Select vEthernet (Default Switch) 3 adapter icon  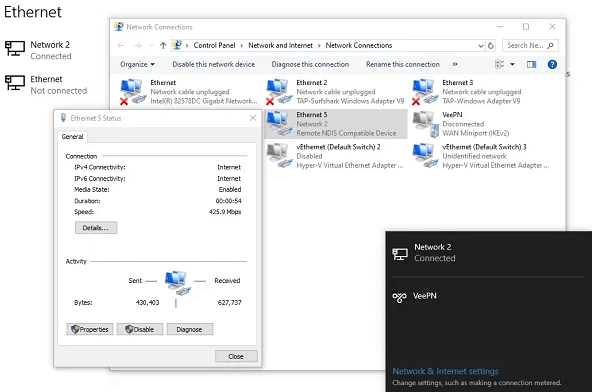pos(425,156)
